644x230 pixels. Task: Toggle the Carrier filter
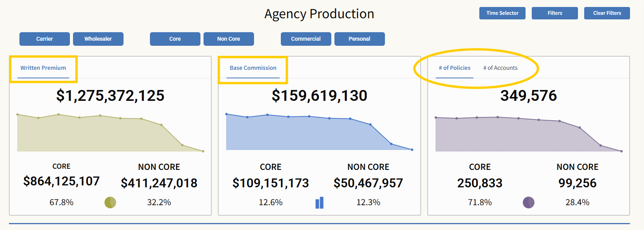pyautogui.click(x=45, y=39)
